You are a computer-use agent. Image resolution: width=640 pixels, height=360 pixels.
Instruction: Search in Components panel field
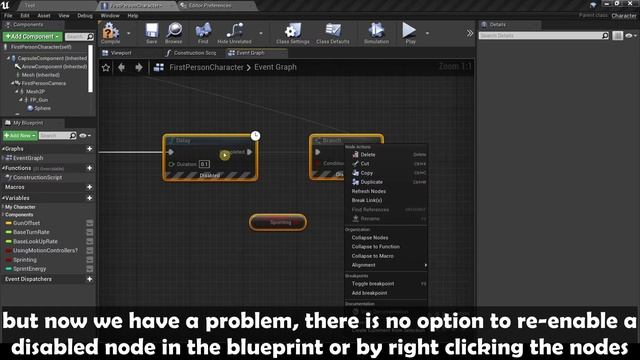[x=79, y=37]
